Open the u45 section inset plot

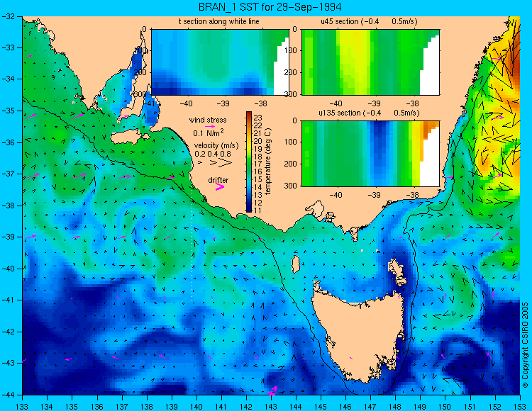coord(370,62)
